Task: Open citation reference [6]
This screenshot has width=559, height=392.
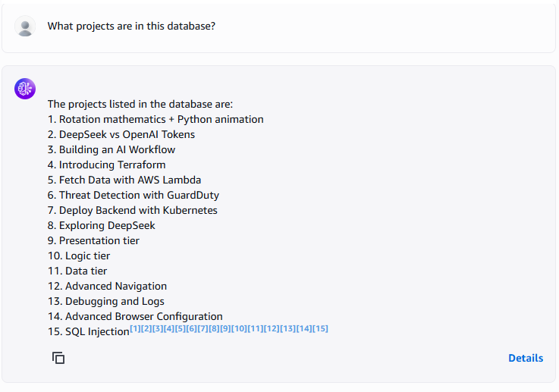Action: (192, 328)
